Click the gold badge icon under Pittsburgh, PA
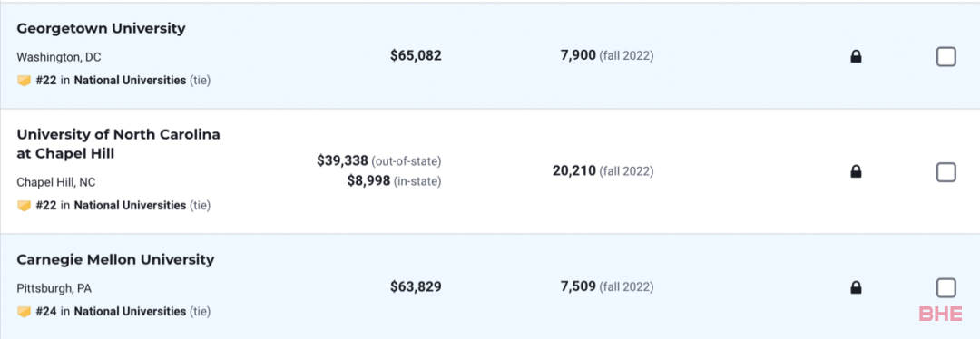 tap(24, 312)
